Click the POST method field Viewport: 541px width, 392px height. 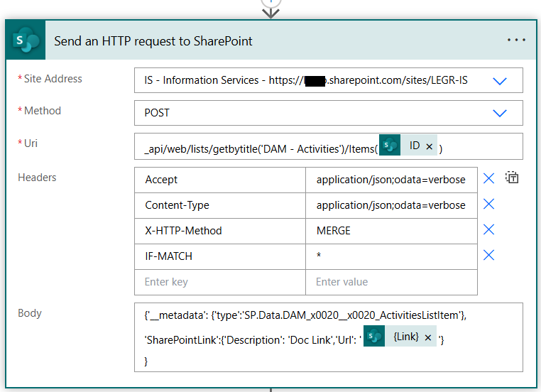(x=329, y=113)
